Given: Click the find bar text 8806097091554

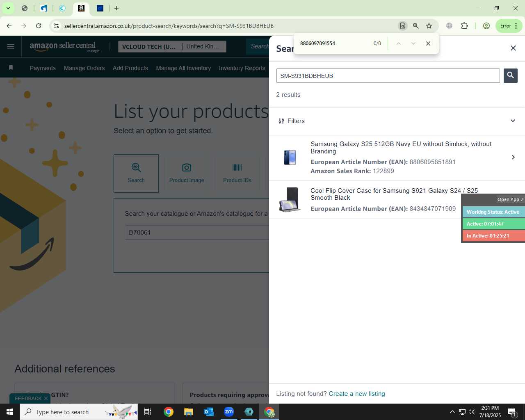Looking at the screenshot, I should pyautogui.click(x=317, y=43).
